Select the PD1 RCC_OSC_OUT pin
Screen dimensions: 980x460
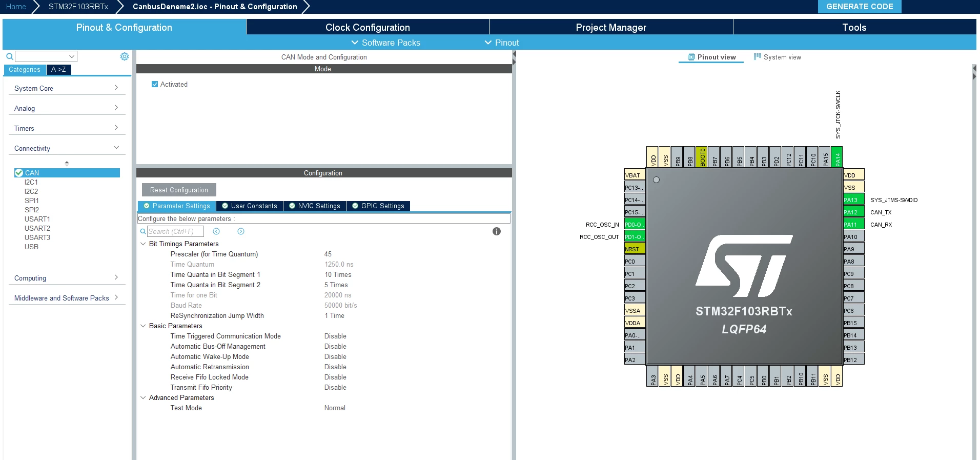(635, 236)
